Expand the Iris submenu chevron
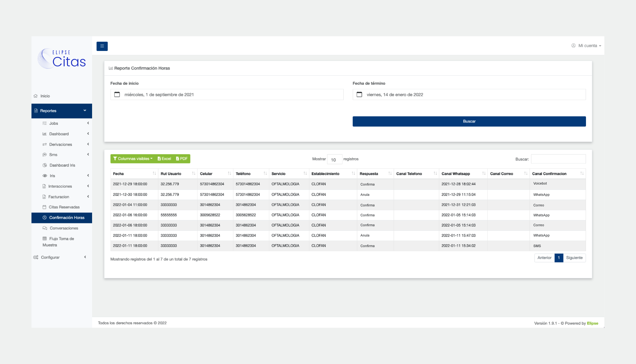 click(88, 176)
